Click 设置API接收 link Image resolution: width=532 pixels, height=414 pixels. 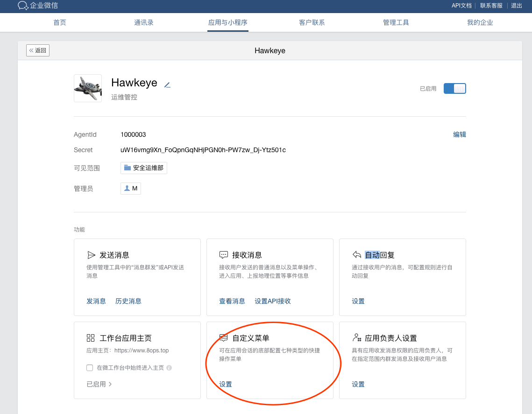(273, 301)
